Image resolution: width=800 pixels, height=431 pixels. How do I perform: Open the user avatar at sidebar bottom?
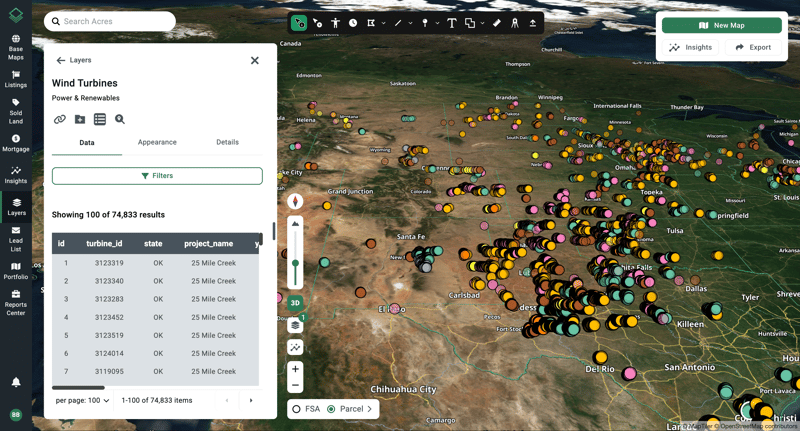tap(16, 415)
